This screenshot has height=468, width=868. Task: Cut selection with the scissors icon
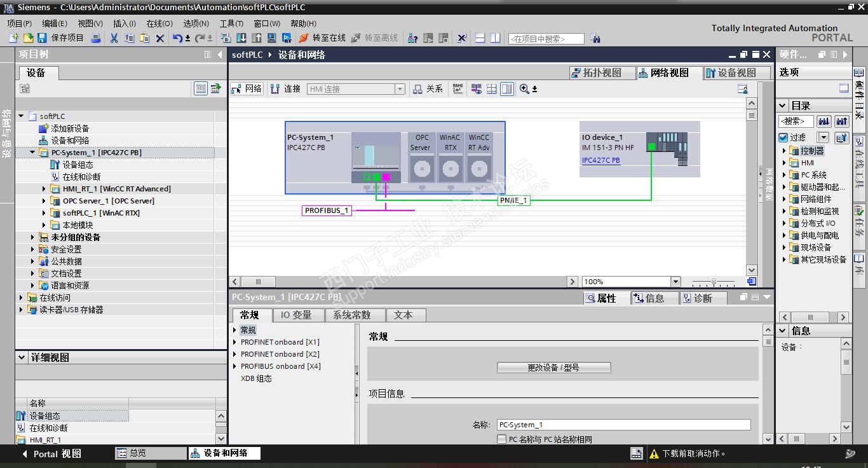tap(114, 38)
